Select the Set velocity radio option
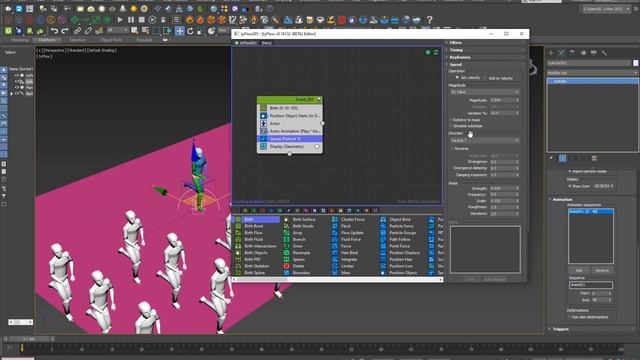 (x=468, y=78)
